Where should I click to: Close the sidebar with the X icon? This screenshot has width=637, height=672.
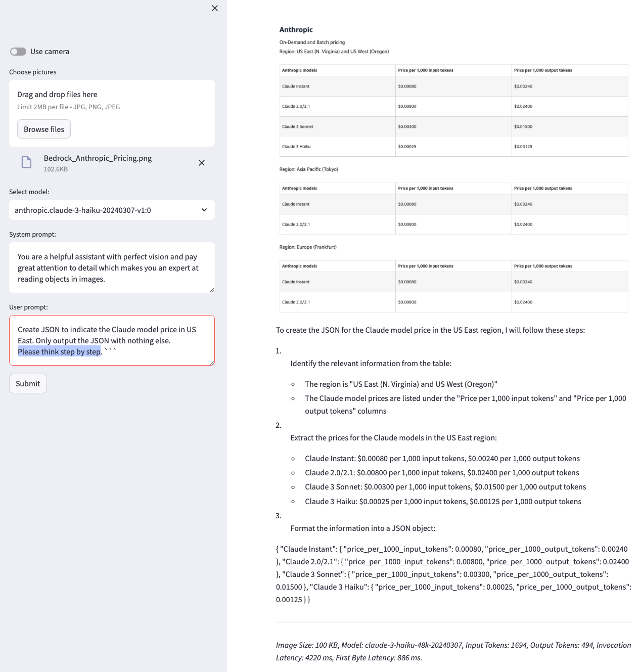tap(215, 8)
